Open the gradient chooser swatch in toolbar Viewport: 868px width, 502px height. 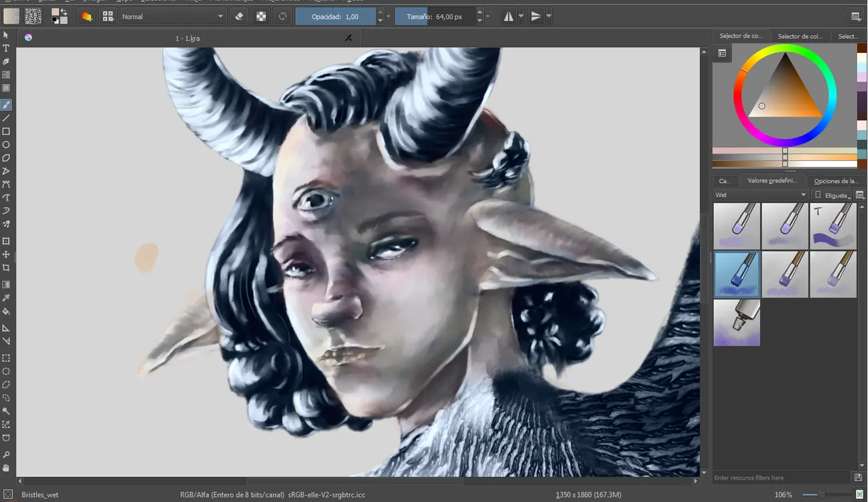coord(12,16)
